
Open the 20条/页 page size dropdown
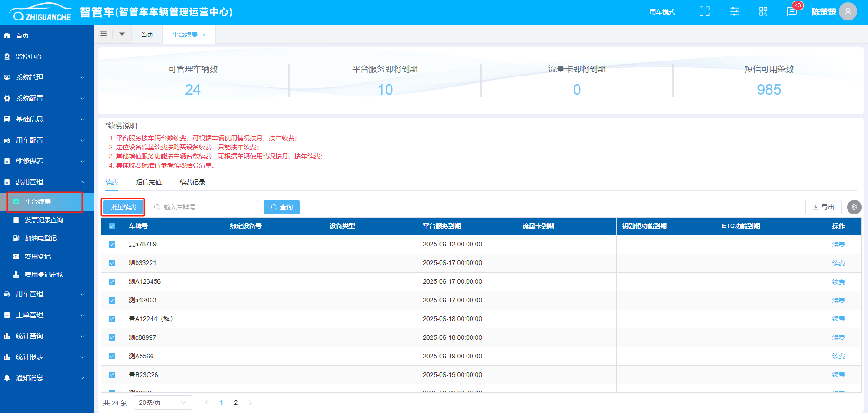(x=162, y=403)
